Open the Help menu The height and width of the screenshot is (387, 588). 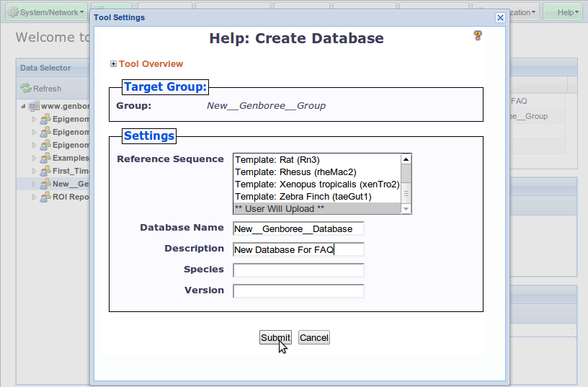coord(563,12)
